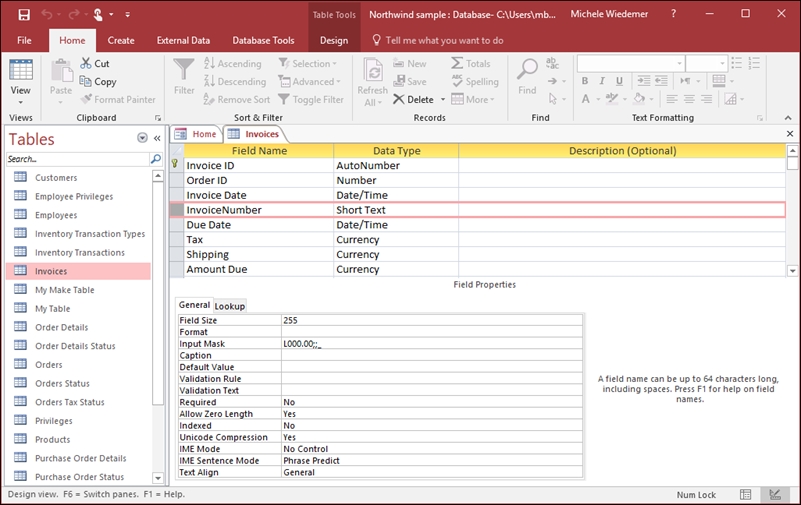Switch to the Design tab
The width and height of the screenshot is (801, 505).
click(334, 40)
